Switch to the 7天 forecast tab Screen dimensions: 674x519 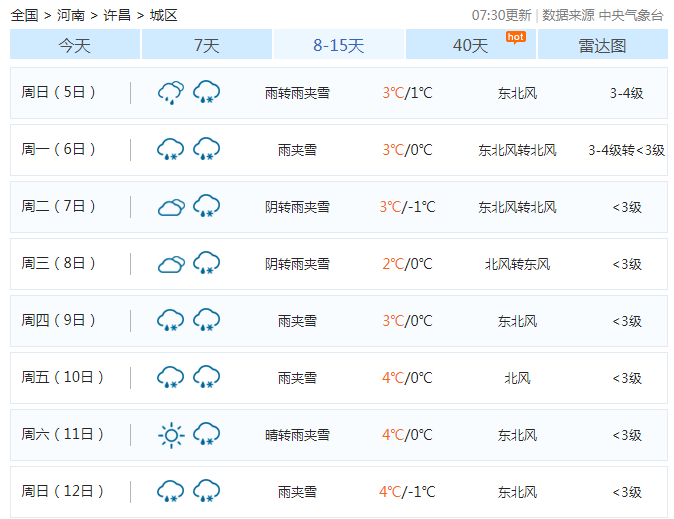(x=207, y=45)
